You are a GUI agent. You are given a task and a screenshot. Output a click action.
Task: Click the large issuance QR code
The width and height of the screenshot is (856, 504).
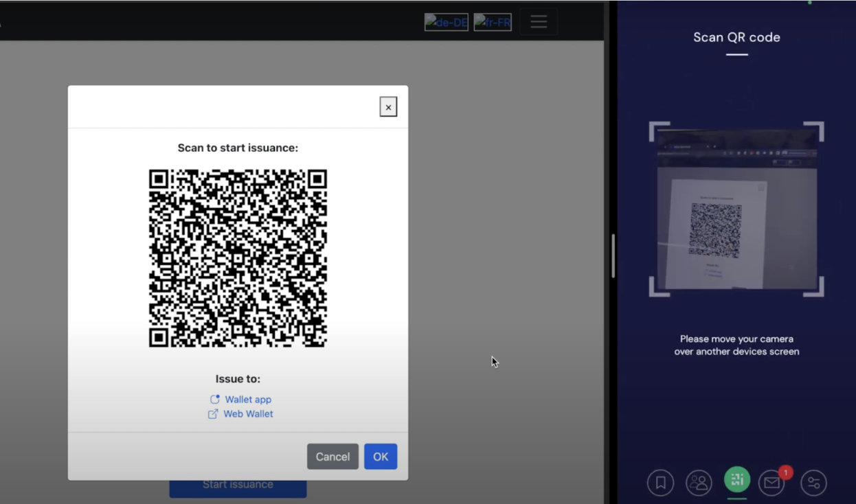click(238, 258)
